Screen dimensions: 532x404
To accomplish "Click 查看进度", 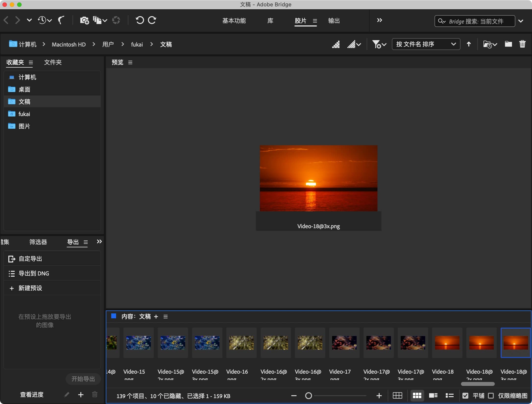I will tap(32, 395).
